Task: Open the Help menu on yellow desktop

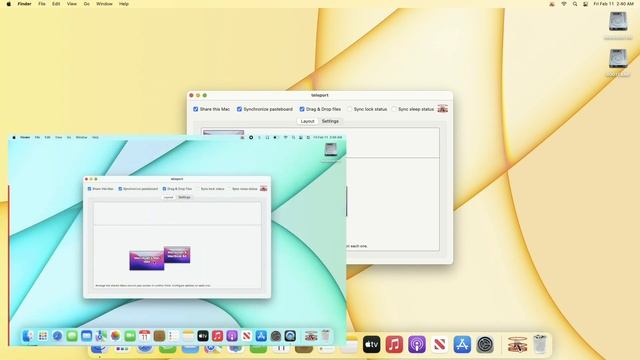Action: click(124, 4)
